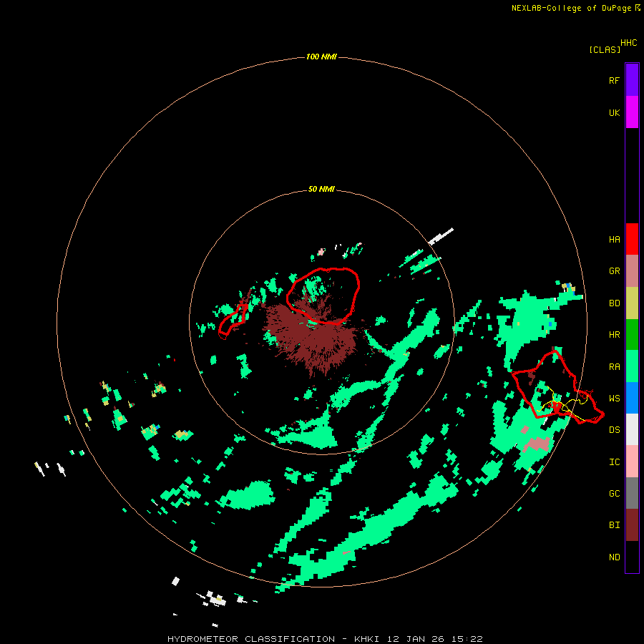This screenshot has width=644, height=644.
Task: Click the GR legend color block
Action: pyautogui.click(x=632, y=271)
